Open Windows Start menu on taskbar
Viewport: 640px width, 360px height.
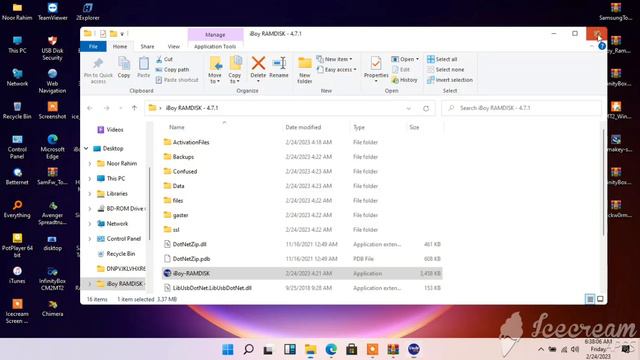228,349
